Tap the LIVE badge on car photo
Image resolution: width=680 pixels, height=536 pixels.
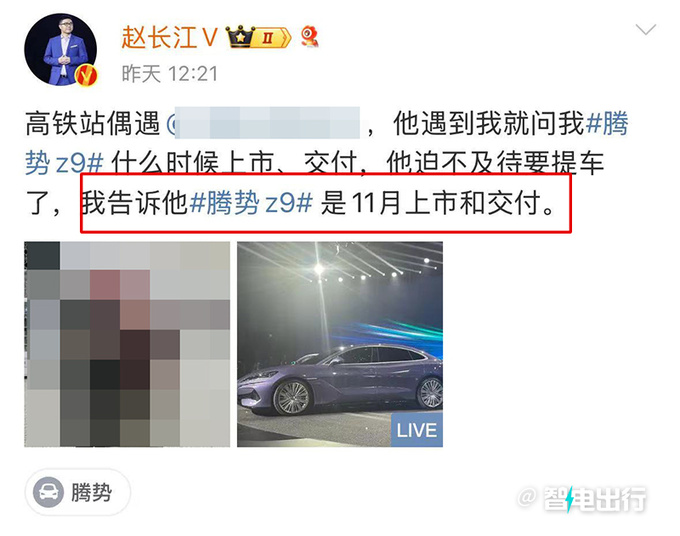point(417,430)
